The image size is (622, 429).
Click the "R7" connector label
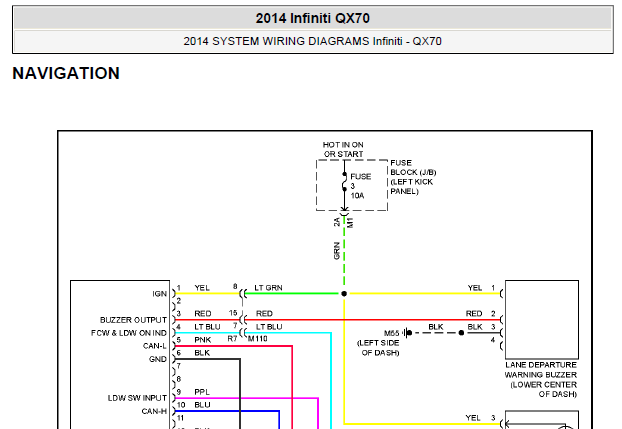coord(232,339)
